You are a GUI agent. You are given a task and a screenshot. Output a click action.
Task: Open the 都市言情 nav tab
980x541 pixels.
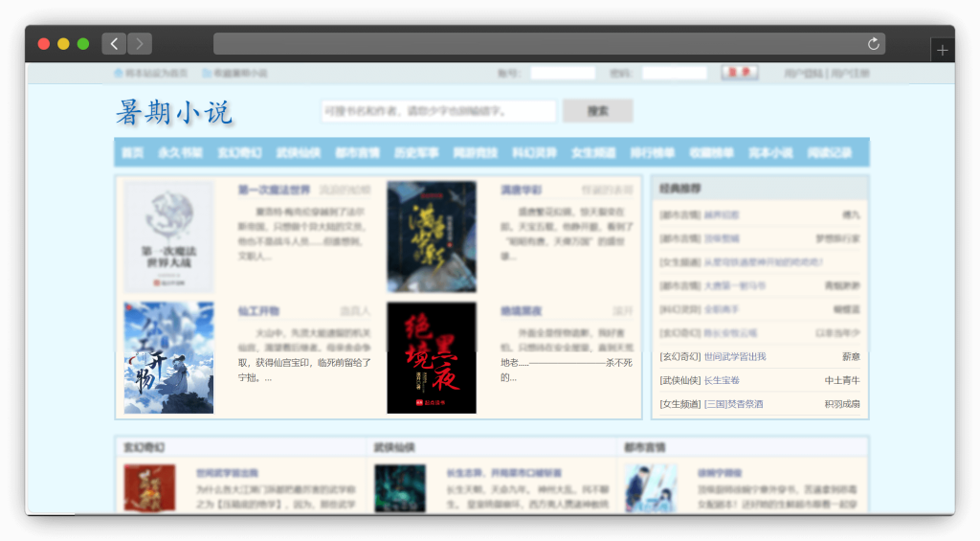(x=358, y=152)
